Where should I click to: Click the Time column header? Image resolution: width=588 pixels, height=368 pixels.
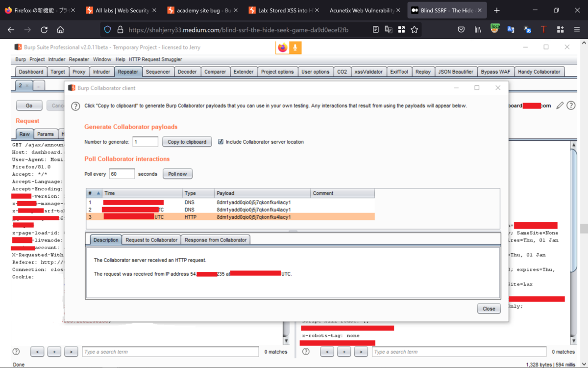[142, 193]
